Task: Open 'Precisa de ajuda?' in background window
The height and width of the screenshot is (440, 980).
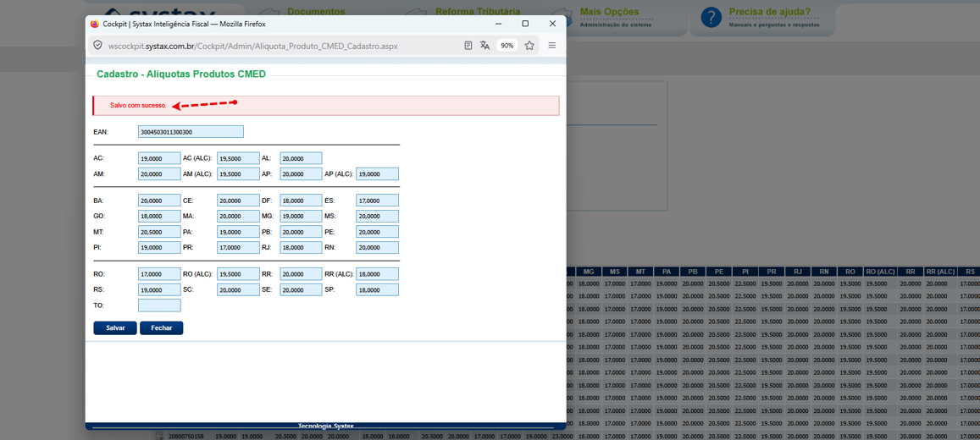Action: 769,12
